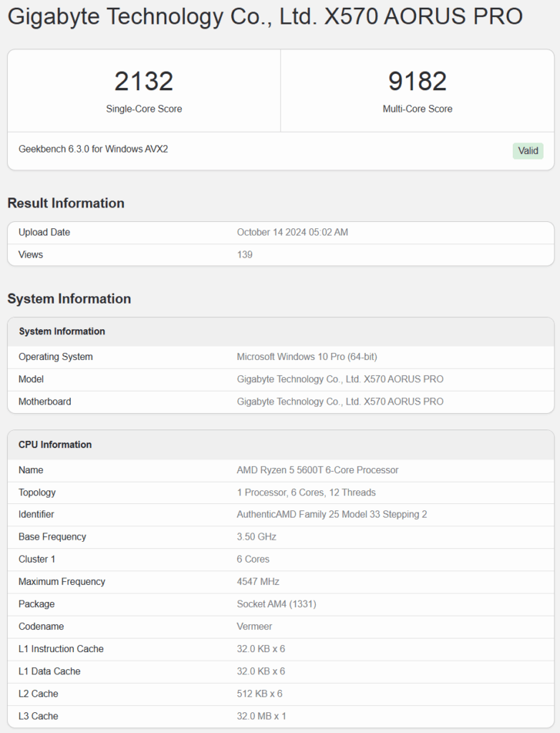Click the Result Information heading
560x733 pixels.
(66, 203)
